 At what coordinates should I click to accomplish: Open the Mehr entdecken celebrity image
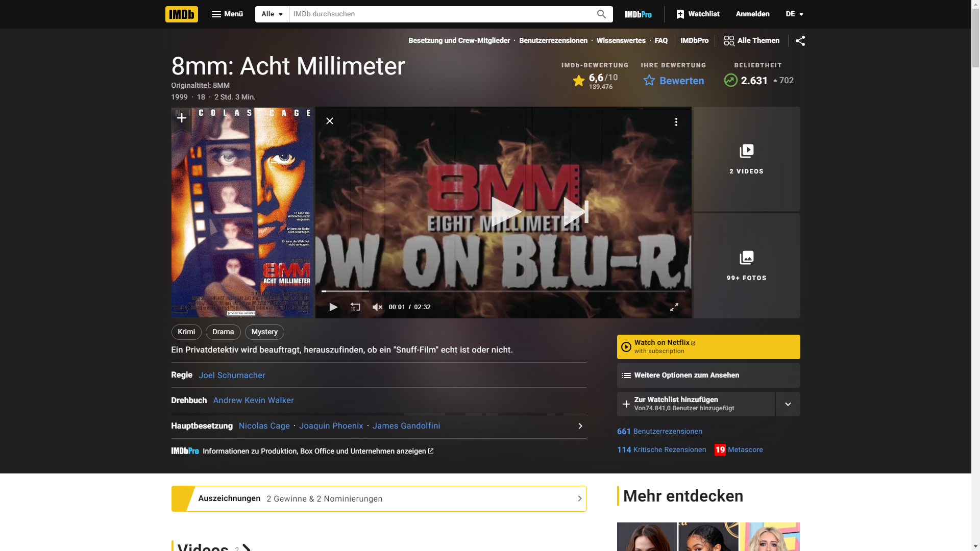(x=708, y=537)
